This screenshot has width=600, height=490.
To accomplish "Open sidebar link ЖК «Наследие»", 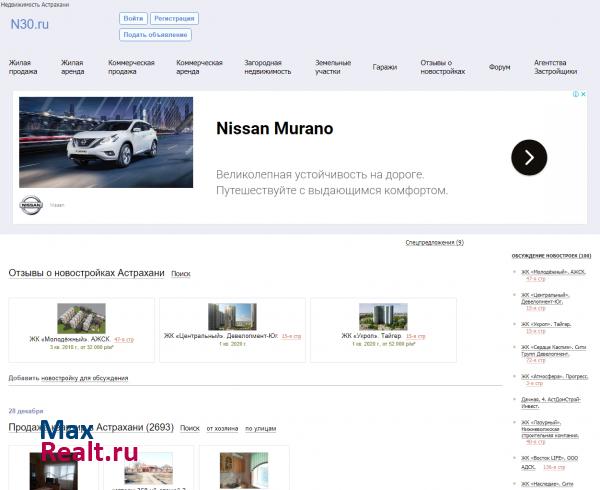I will pos(547,484).
